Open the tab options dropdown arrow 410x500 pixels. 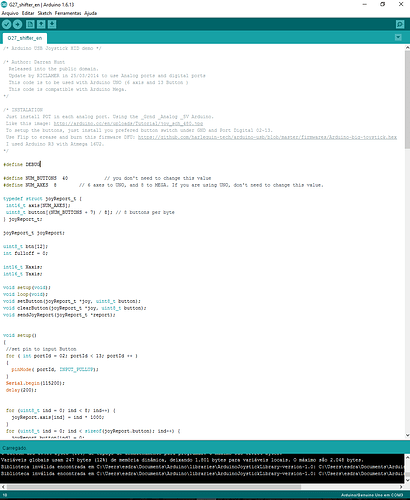(x=398, y=37)
